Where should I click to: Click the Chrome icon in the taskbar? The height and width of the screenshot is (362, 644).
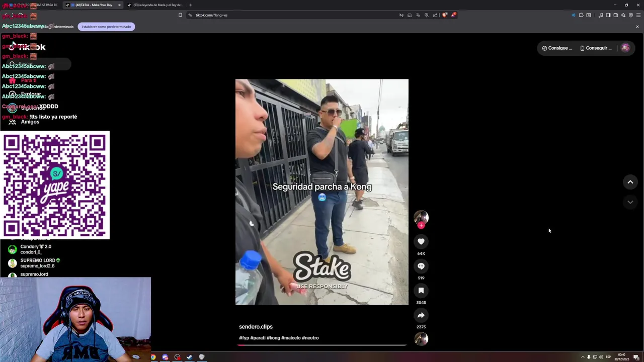coord(153,357)
